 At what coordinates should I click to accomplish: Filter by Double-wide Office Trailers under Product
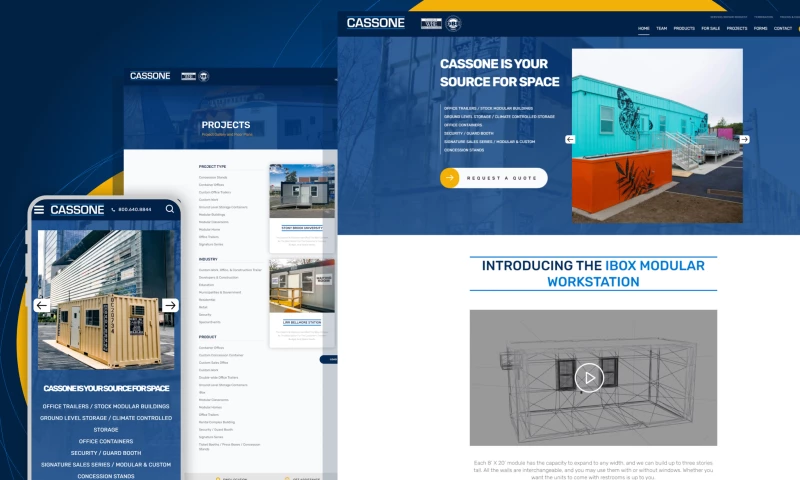218,377
